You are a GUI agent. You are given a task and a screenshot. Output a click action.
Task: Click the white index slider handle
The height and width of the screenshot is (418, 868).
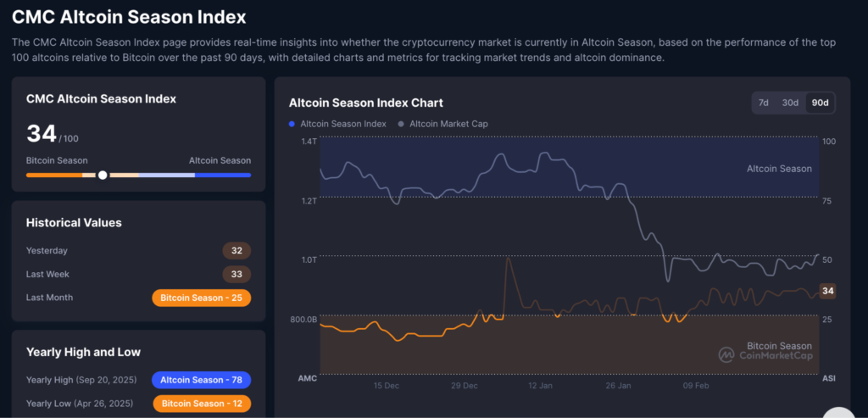(x=103, y=175)
